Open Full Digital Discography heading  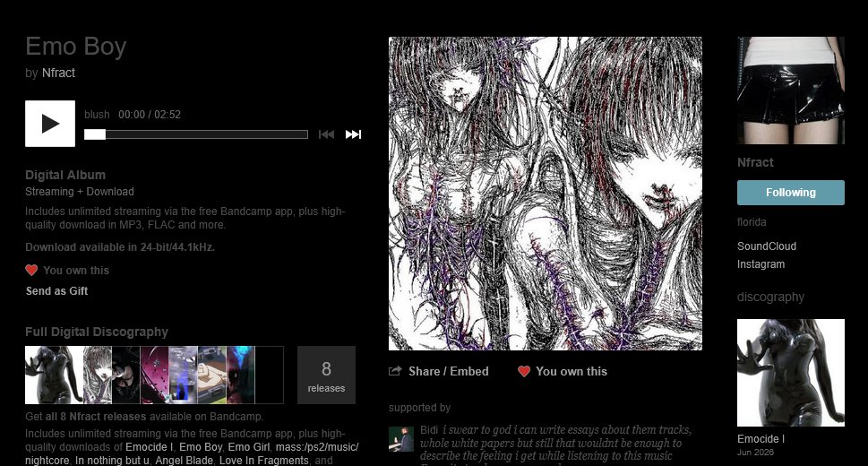tap(97, 332)
